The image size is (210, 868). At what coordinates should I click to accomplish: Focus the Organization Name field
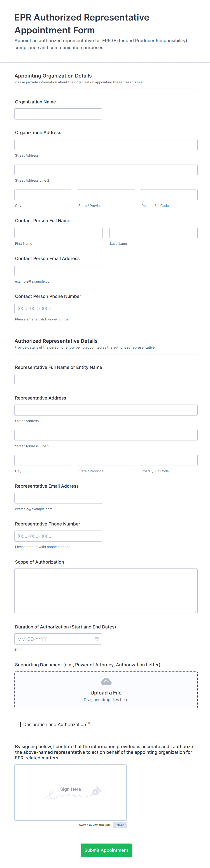(58, 114)
